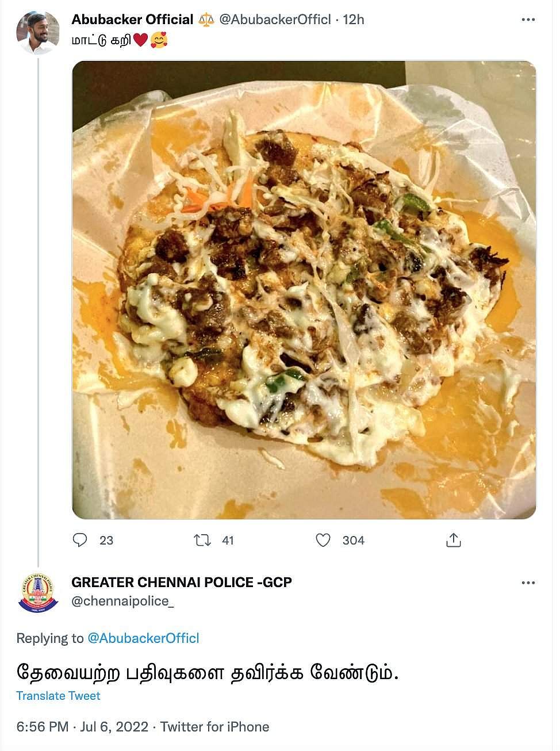The width and height of the screenshot is (560, 751).
Task: Open the @chennaipolice_ handle
Action: 122,601
